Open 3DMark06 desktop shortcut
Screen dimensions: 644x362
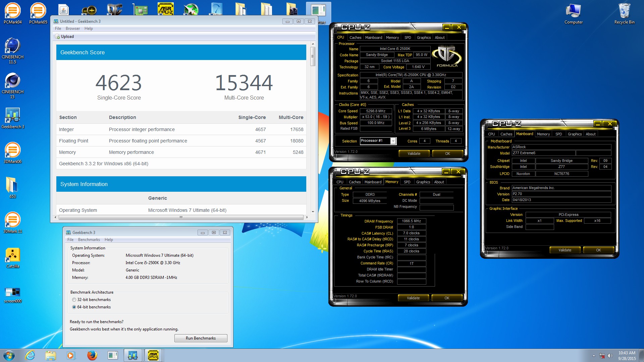click(x=13, y=153)
